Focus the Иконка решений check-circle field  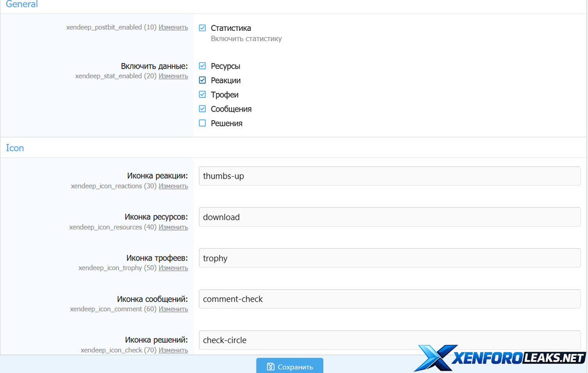point(389,340)
